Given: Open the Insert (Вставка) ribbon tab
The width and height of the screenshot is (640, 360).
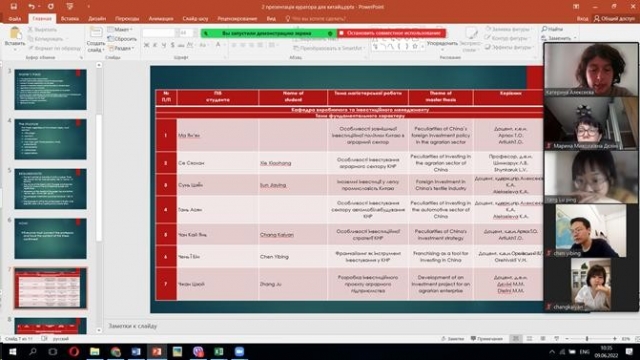Looking at the screenshot, I should coord(70,19).
